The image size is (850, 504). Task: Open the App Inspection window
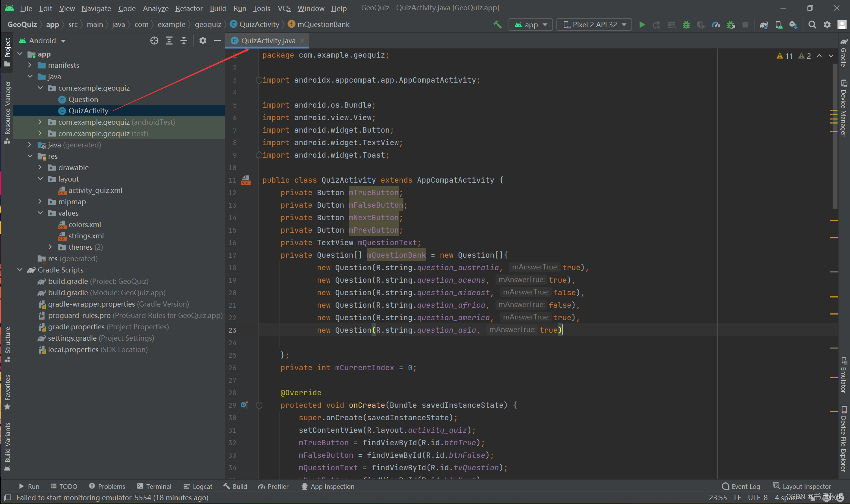coord(328,487)
